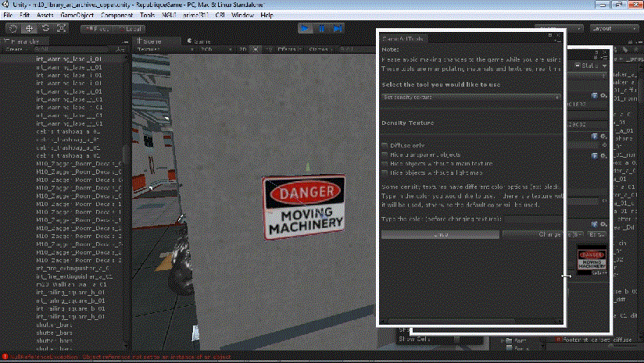Select the m10 Wall item in Hierarchy

[x=71, y=284]
